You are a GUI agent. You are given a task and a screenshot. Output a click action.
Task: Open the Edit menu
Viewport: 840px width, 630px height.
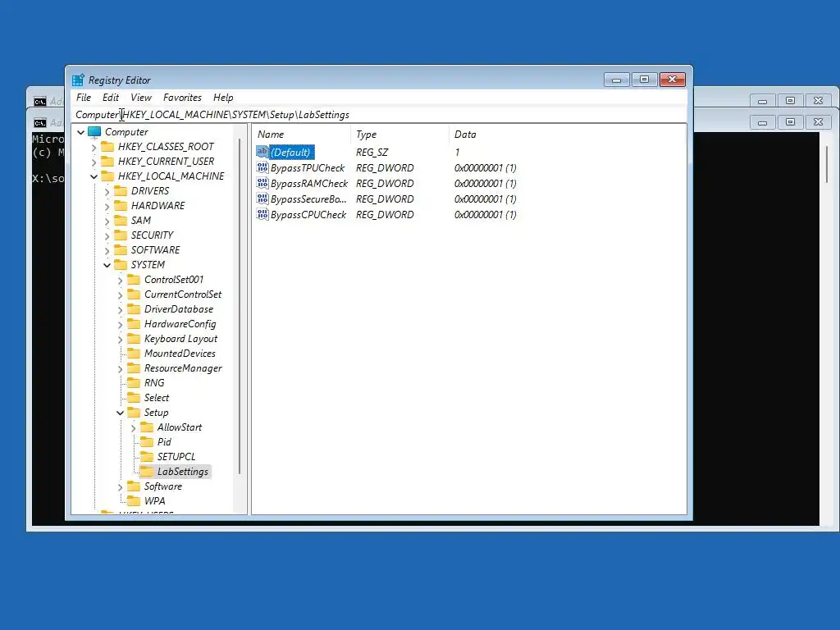pyautogui.click(x=111, y=98)
